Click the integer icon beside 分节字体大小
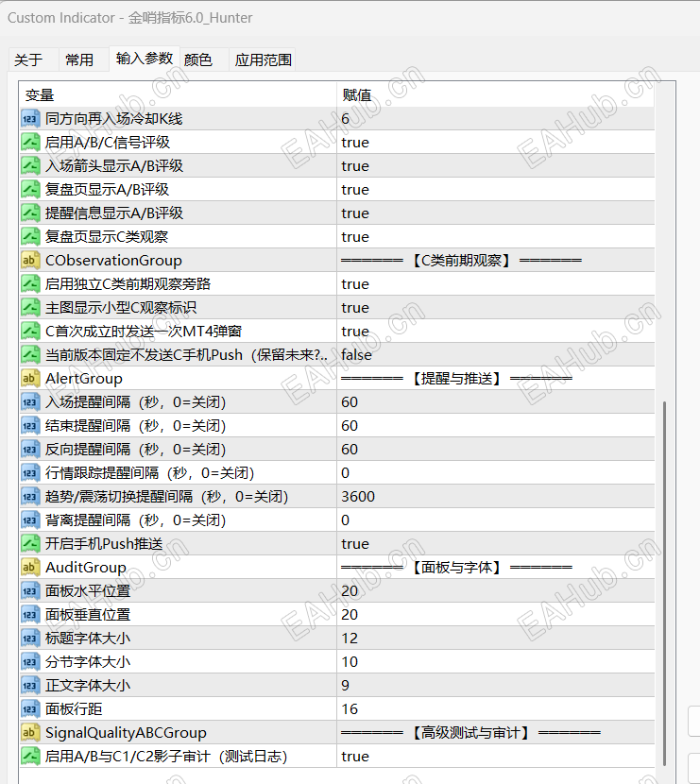The image size is (700, 784). click(30, 662)
